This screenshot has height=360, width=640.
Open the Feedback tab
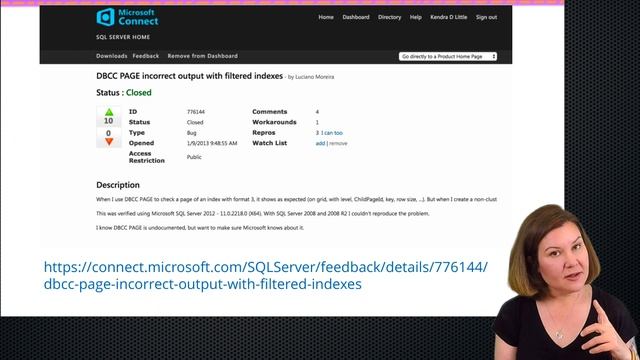click(x=146, y=56)
